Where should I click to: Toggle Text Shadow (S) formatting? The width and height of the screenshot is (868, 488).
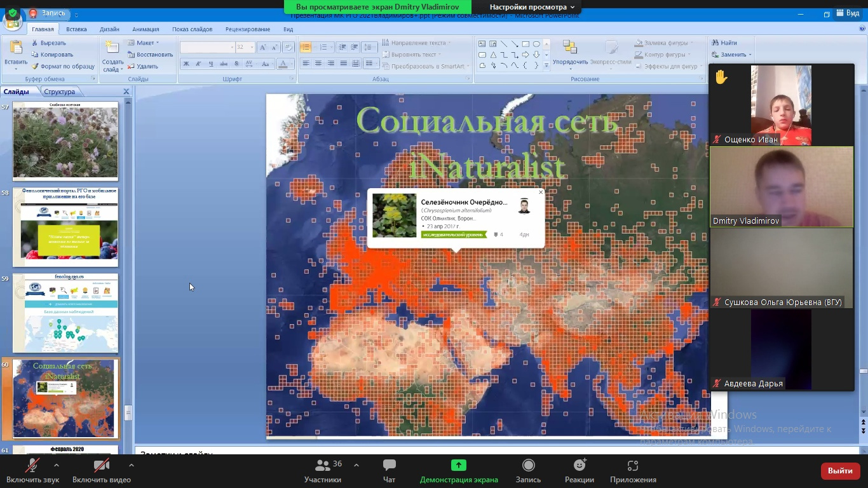(x=236, y=64)
